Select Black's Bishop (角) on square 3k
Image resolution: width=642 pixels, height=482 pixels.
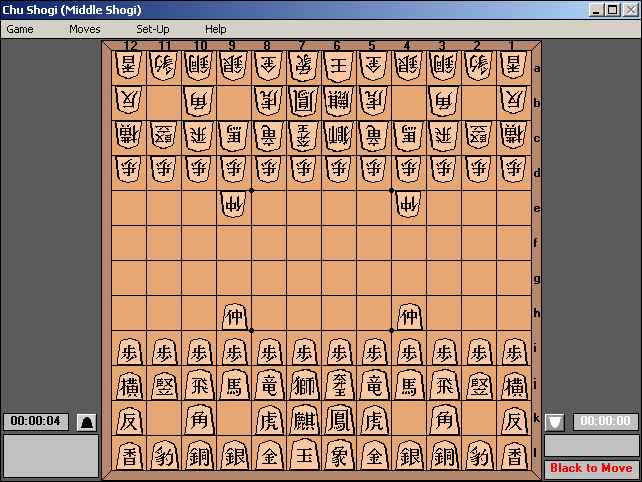443,421
